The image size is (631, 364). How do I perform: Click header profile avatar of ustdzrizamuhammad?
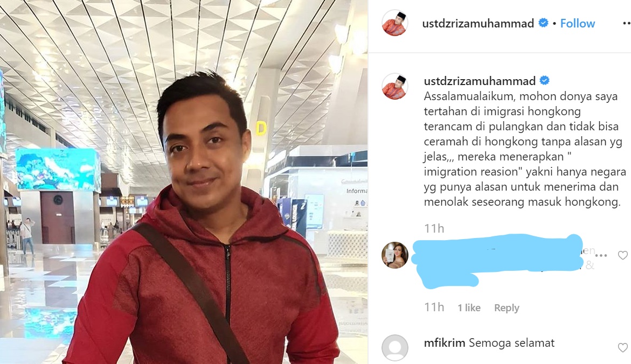click(394, 23)
